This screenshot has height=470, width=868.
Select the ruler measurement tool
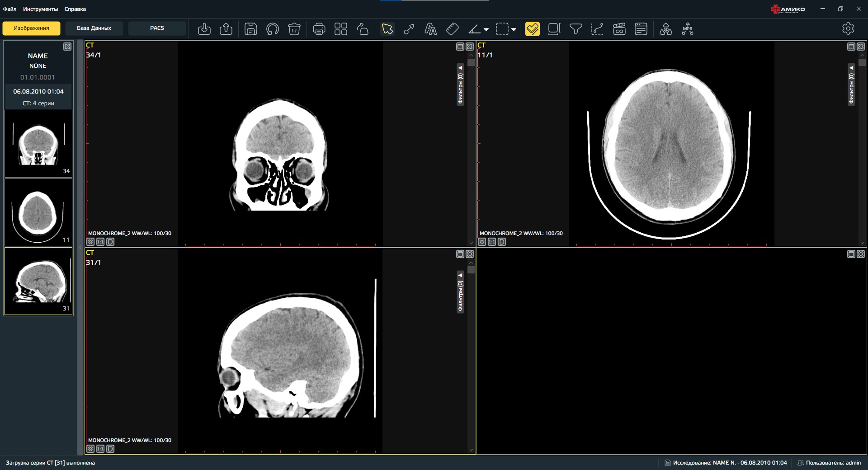tap(453, 29)
